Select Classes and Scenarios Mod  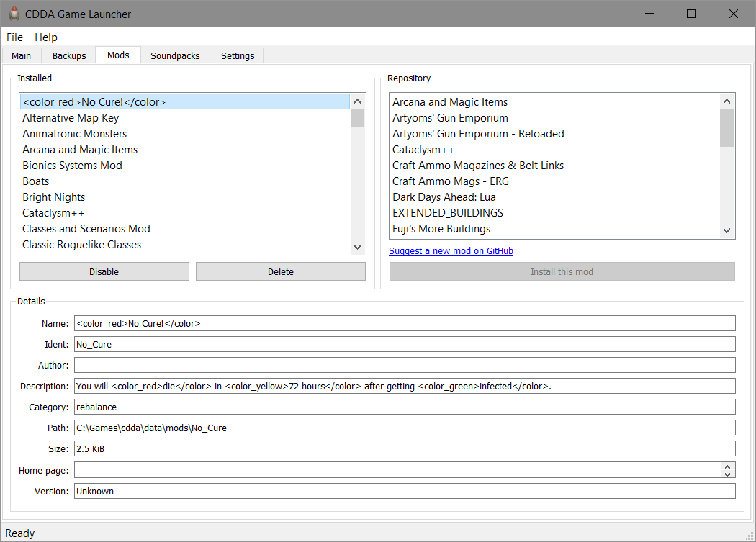tap(185, 229)
